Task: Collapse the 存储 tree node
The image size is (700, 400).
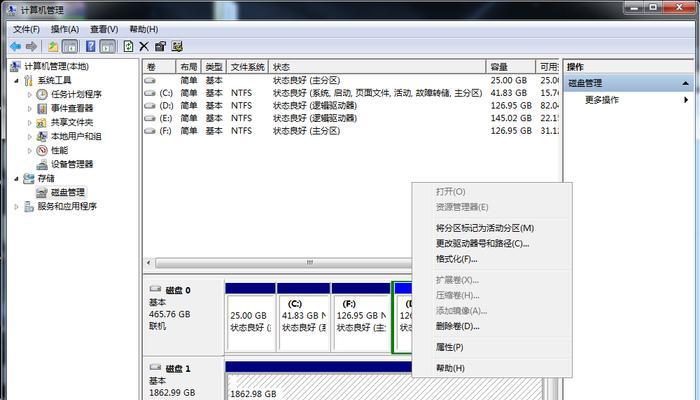Action: (17, 179)
